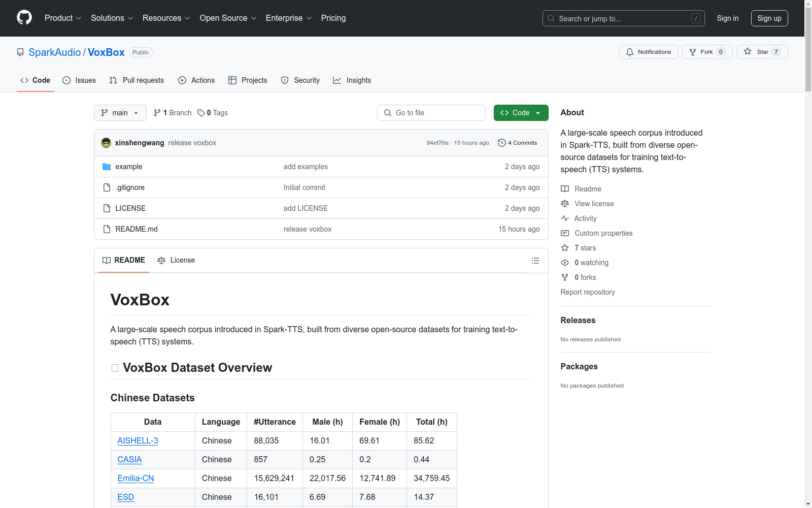Switch to the Pull requests tab
The width and height of the screenshot is (812, 508).
pyautogui.click(x=137, y=80)
